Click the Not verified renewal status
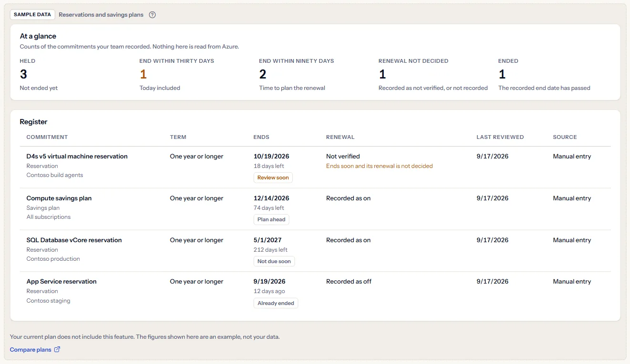 (343, 156)
